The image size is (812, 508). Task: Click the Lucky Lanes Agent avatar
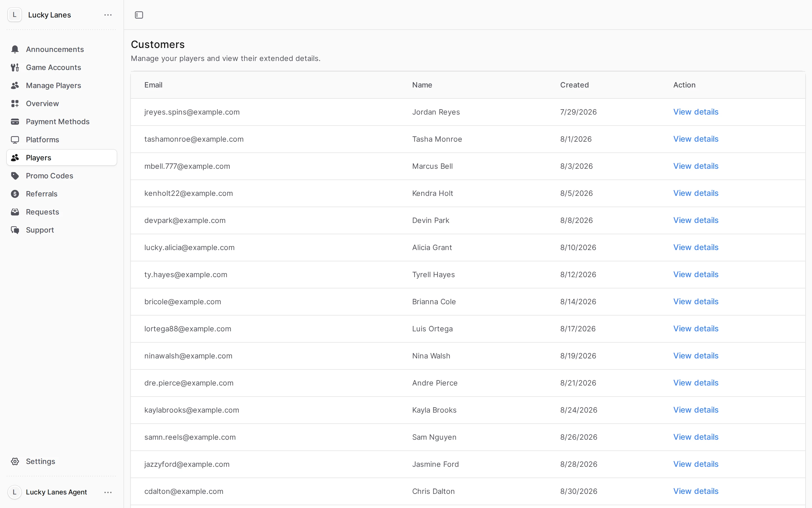pyautogui.click(x=14, y=492)
